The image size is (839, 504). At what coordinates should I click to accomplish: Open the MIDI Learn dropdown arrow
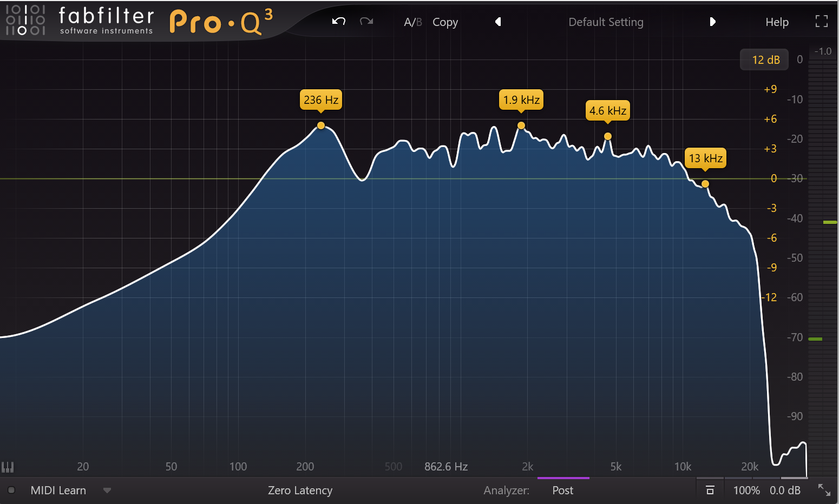click(x=107, y=490)
